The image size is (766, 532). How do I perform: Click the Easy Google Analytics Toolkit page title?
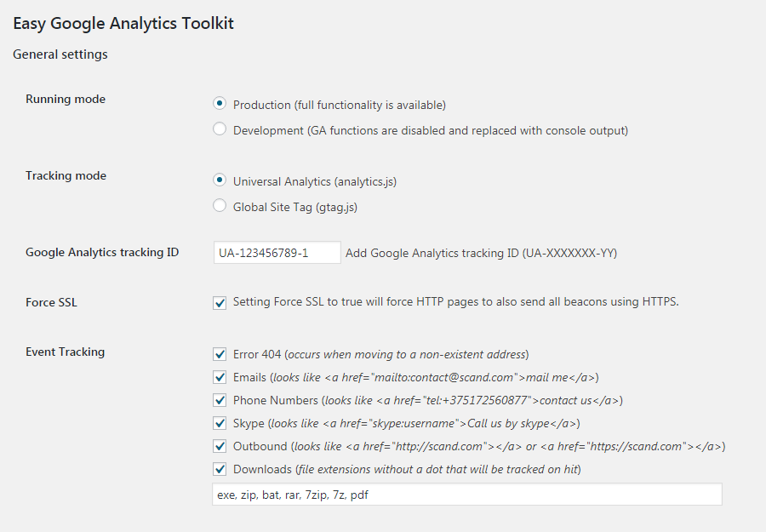pos(123,23)
